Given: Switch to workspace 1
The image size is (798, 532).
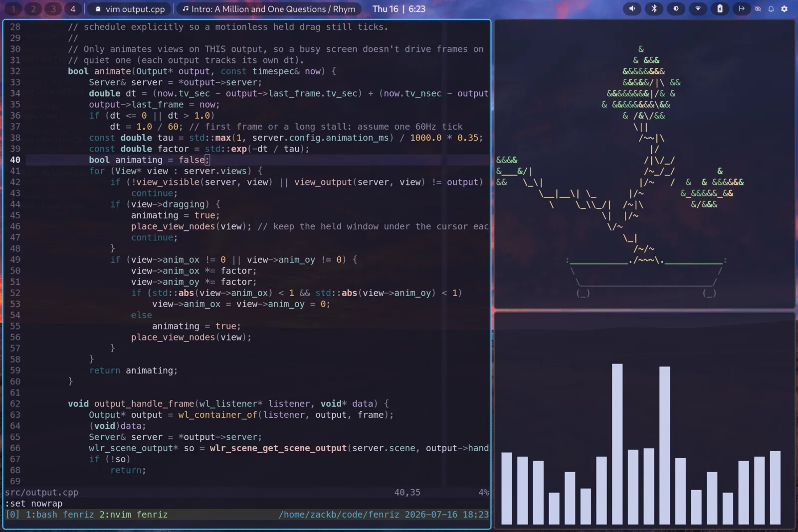Looking at the screenshot, I should tap(13, 9).
